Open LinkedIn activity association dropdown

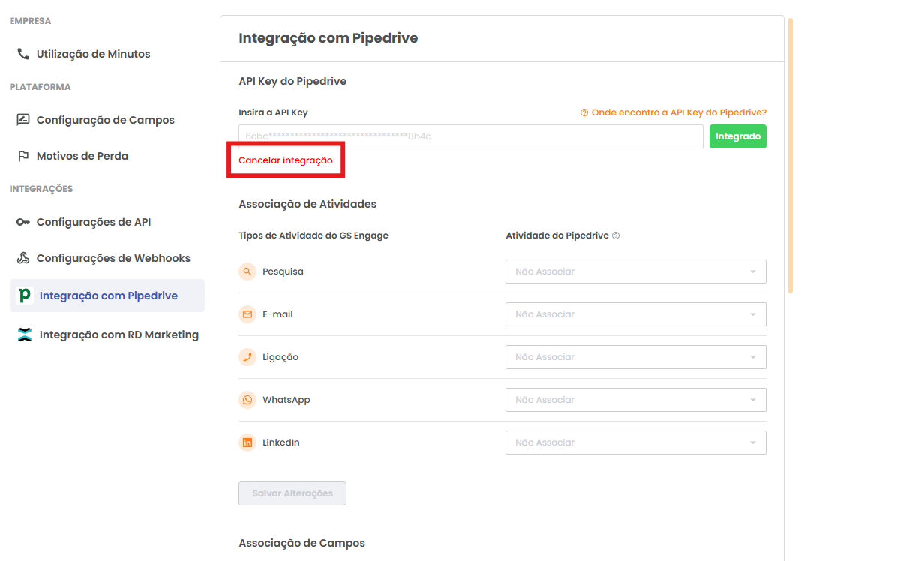(636, 442)
